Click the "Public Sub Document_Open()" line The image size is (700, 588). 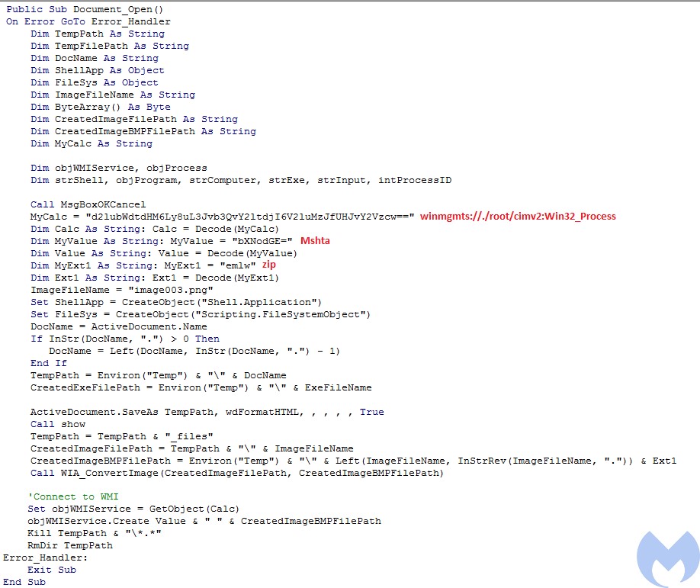pos(85,9)
